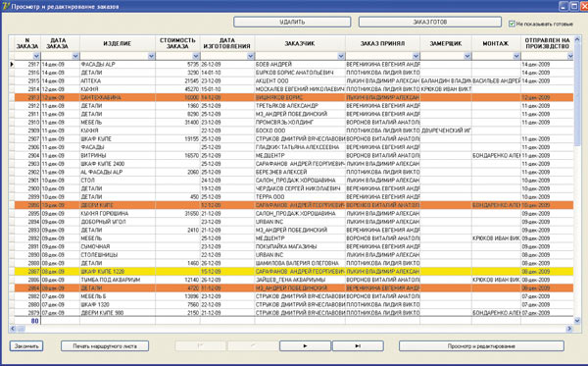The width and height of the screenshot is (588, 366).
Task: Select 'ВИТРИНЫ' product cell
Action: pyautogui.click(x=118, y=155)
